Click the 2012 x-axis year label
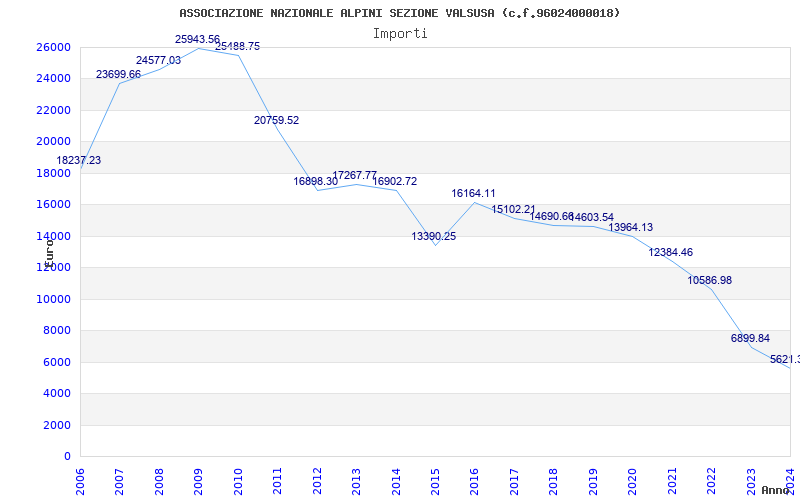 (x=317, y=481)
